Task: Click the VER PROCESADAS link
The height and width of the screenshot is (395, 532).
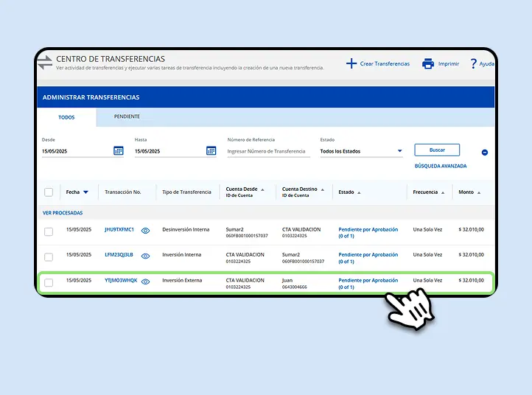Action: click(63, 213)
